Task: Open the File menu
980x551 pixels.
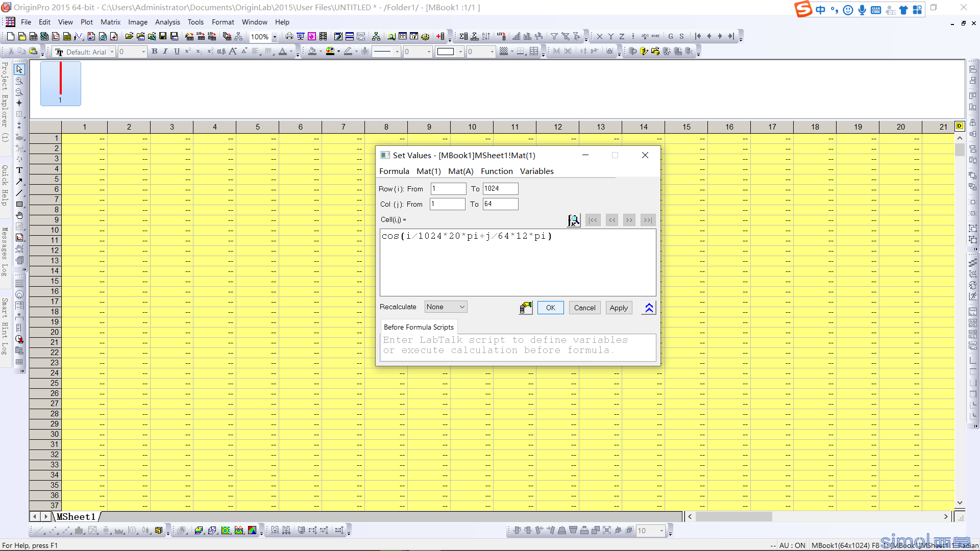Action: coord(26,22)
